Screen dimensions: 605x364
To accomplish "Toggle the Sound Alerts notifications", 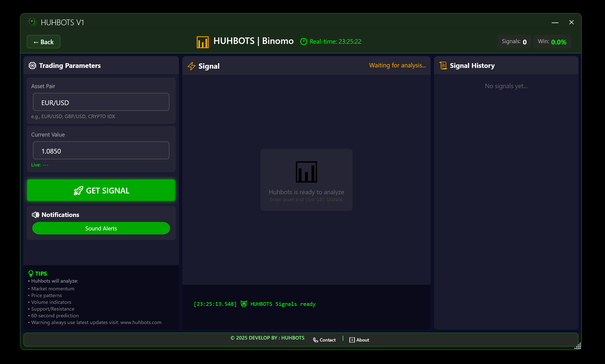I will [101, 228].
